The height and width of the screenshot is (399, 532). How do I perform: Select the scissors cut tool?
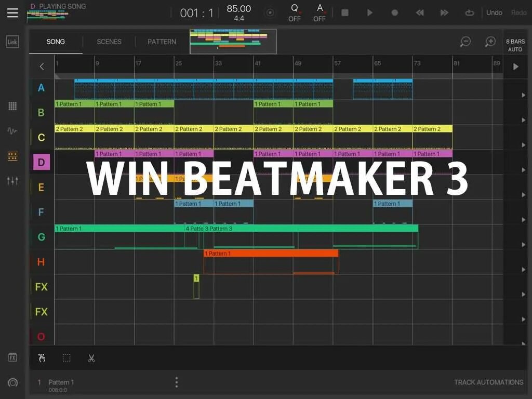click(x=91, y=358)
